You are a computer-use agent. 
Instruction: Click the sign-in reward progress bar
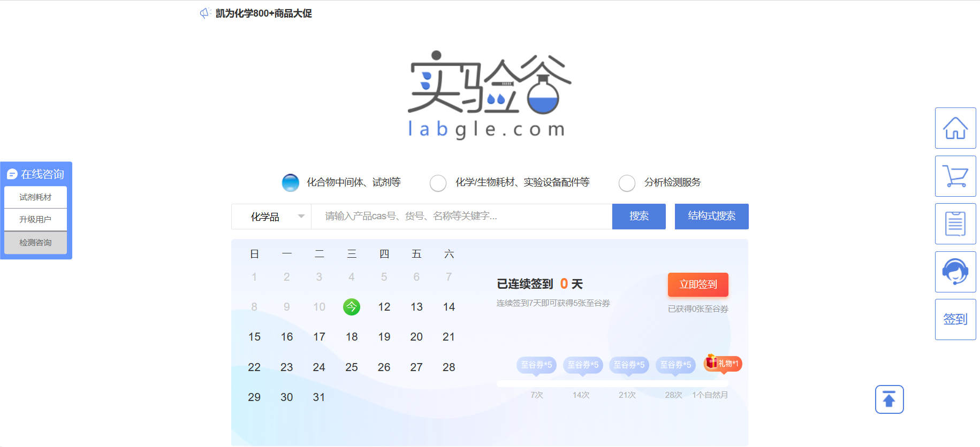pyautogui.click(x=612, y=383)
